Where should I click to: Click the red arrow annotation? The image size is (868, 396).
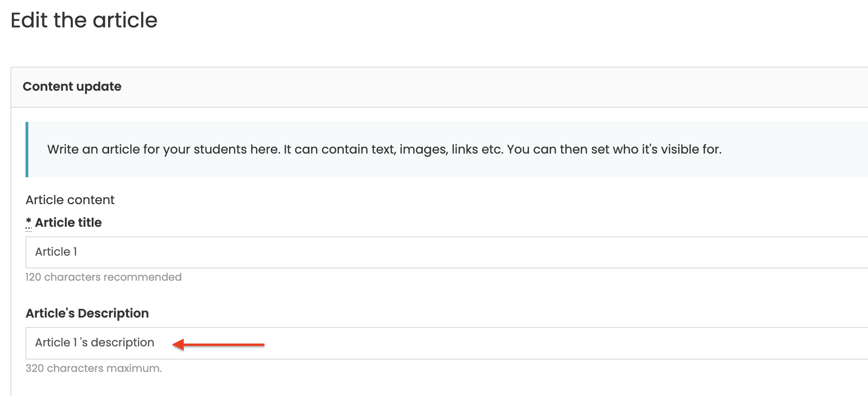click(x=218, y=344)
